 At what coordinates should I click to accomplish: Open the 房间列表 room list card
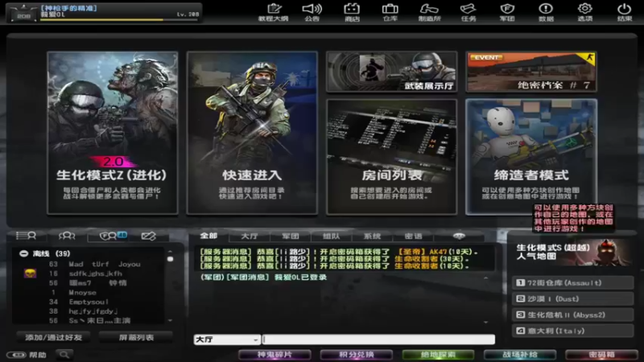click(x=391, y=157)
